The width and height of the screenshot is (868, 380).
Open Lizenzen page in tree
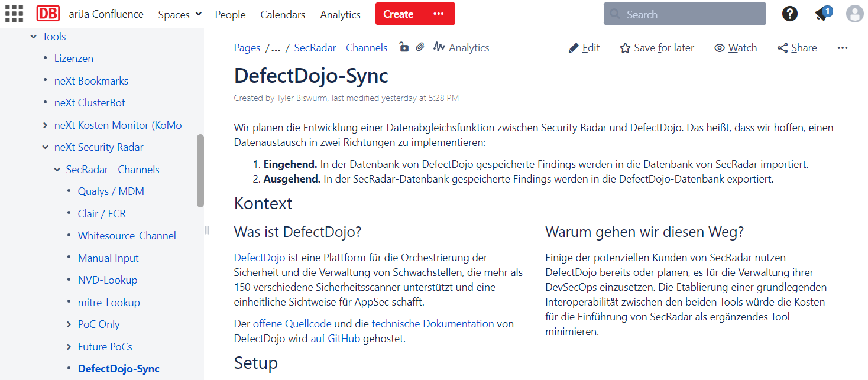click(74, 59)
